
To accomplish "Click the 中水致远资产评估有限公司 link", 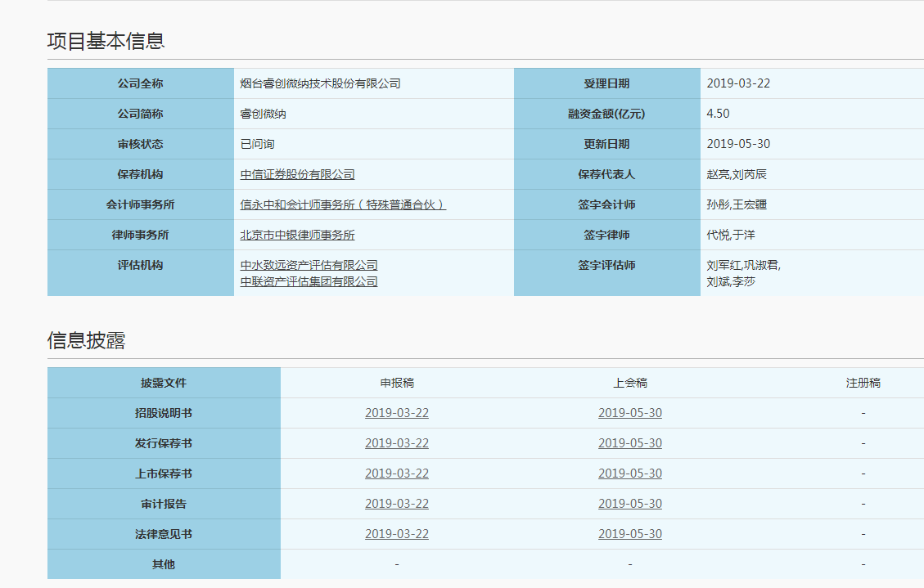I will pyautogui.click(x=309, y=265).
